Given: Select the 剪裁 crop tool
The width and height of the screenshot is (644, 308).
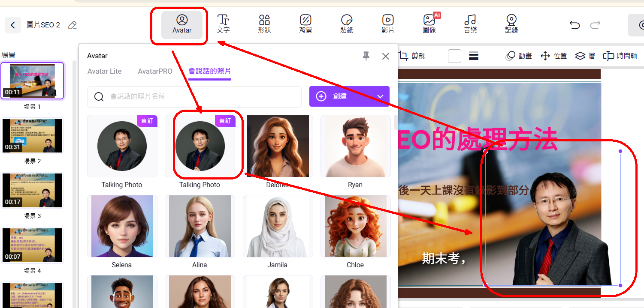Looking at the screenshot, I should (x=411, y=56).
